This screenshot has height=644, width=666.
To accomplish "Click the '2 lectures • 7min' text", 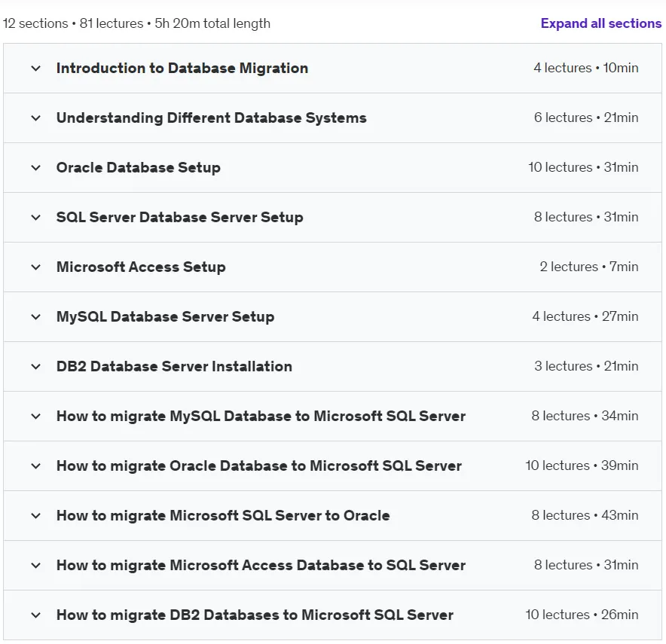I will [x=588, y=267].
